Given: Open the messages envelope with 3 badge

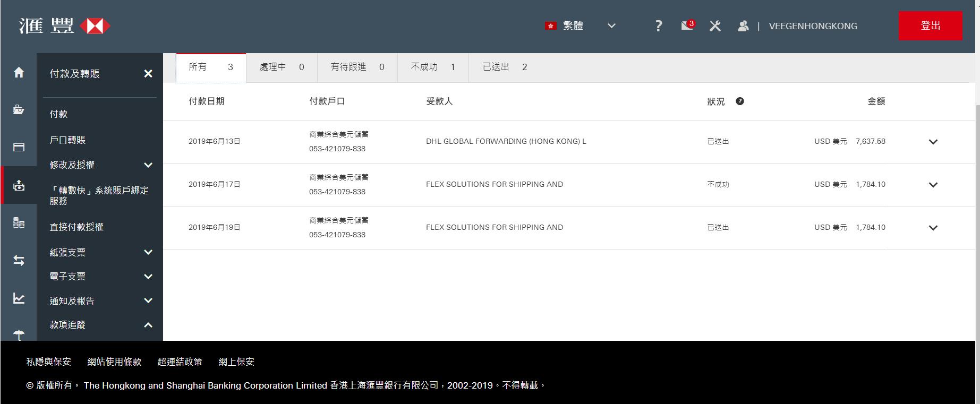Looking at the screenshot, I should [x=688, y=25].
